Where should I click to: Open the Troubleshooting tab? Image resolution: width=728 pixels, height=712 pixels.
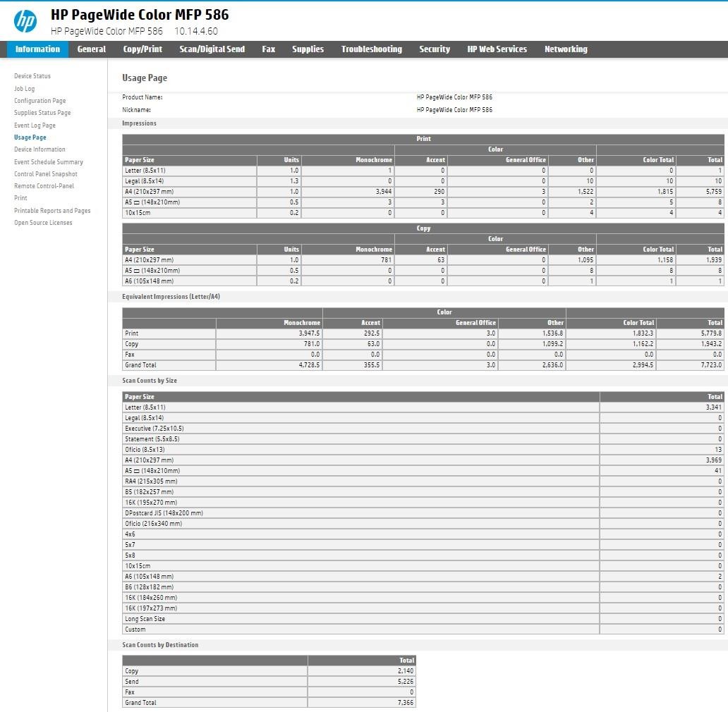coord(371,49)
